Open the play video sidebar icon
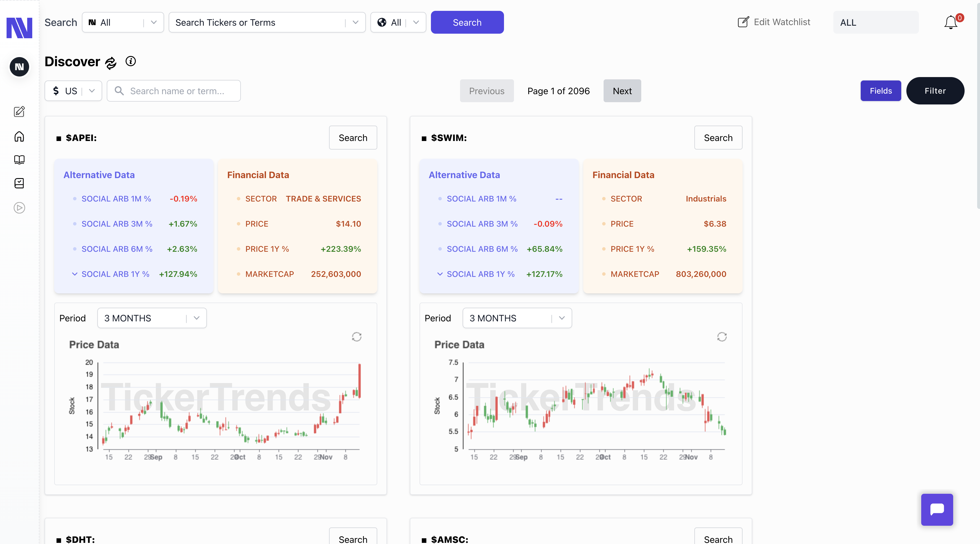 click(x=19, y=208)
